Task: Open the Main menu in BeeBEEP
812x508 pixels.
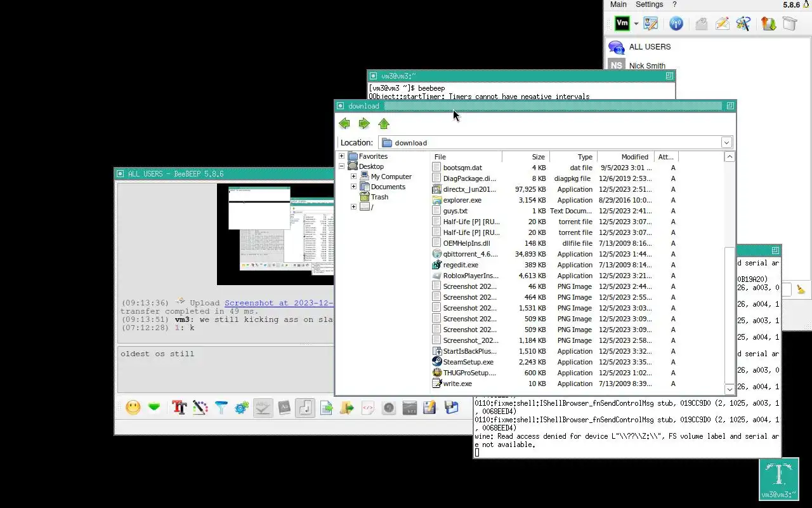Action: tap(619, 4)
